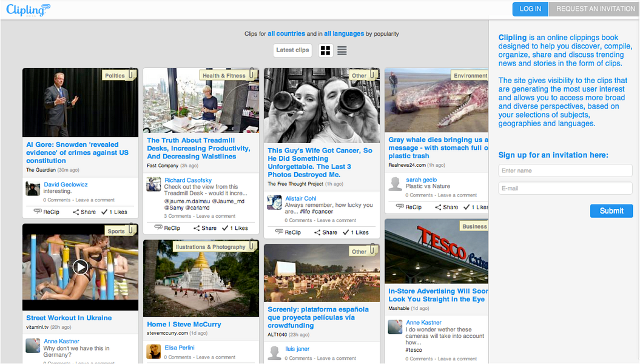Select the Latest clips option
This screenshot has width=640, height=364.
click(x=292, y=50)
